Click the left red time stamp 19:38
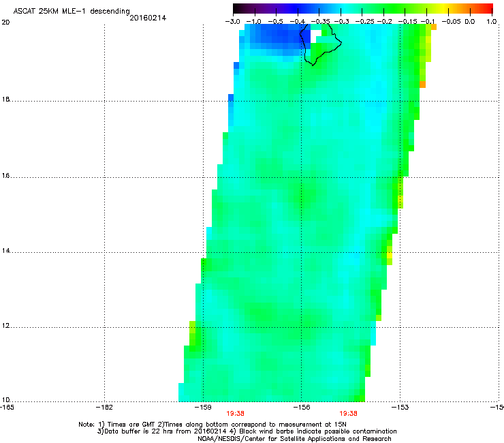 pyautogui.click(x=235, y=414)
